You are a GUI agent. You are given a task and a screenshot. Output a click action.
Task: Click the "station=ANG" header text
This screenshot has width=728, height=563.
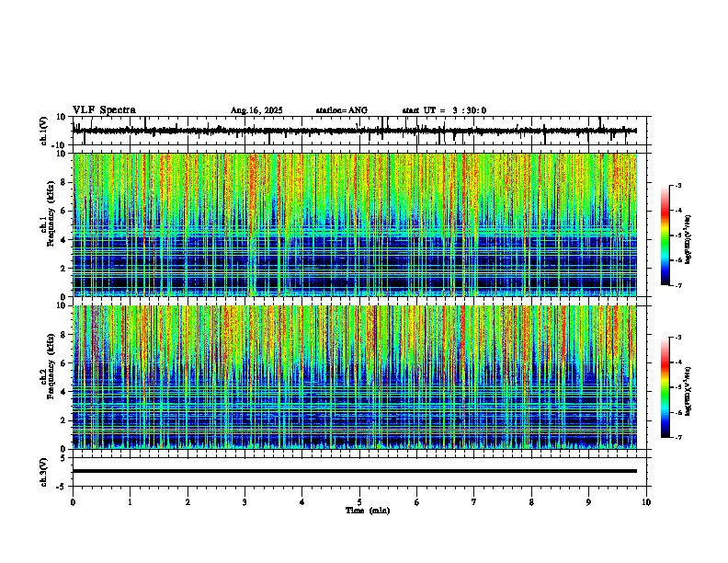[342, 110]
